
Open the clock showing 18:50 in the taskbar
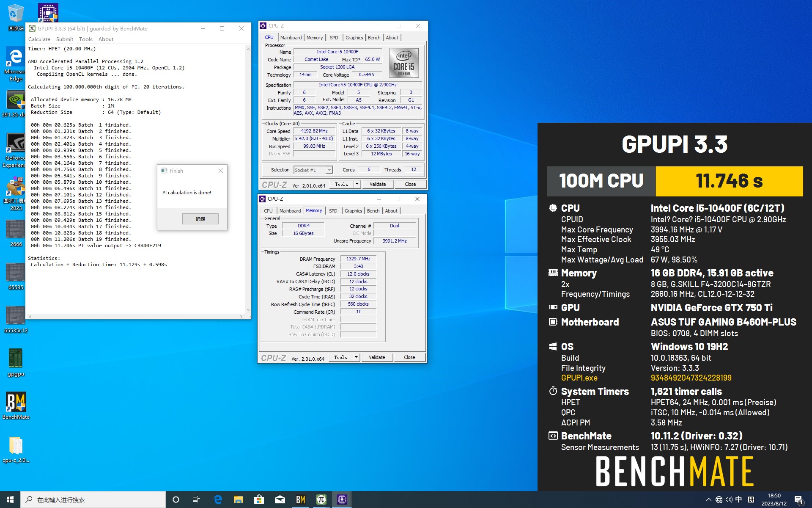point(774,500)
